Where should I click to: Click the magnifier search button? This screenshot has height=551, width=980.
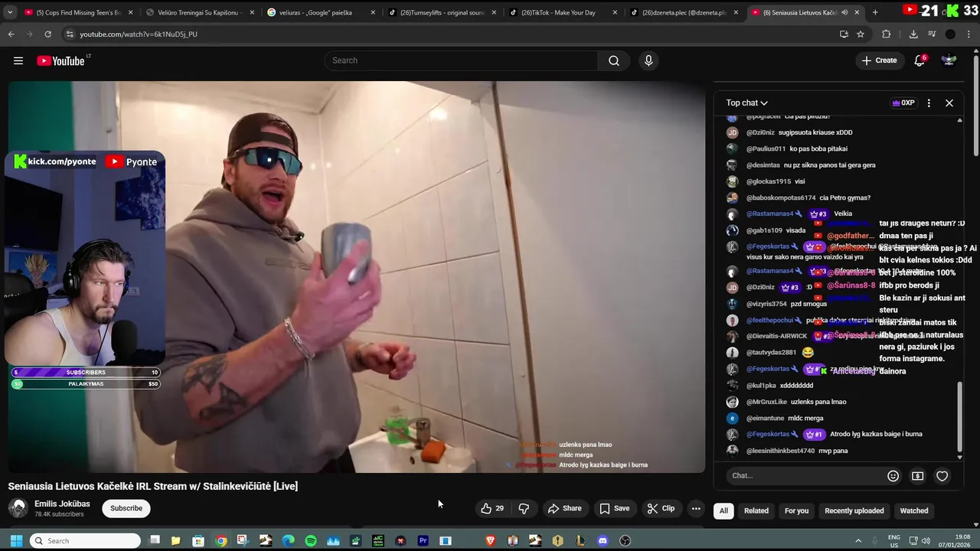coord(614,60)
